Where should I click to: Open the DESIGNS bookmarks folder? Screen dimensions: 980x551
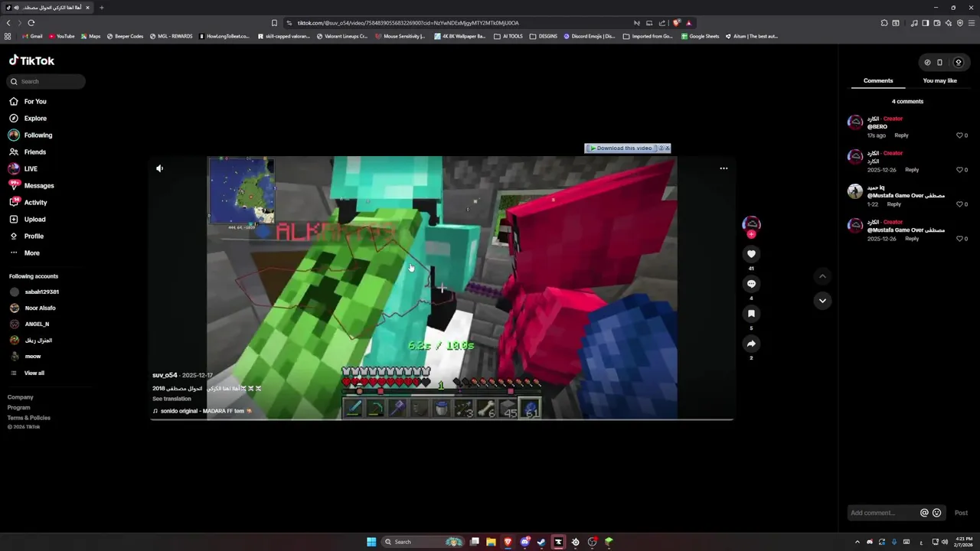pyautogui.click(x=544, y=36)
